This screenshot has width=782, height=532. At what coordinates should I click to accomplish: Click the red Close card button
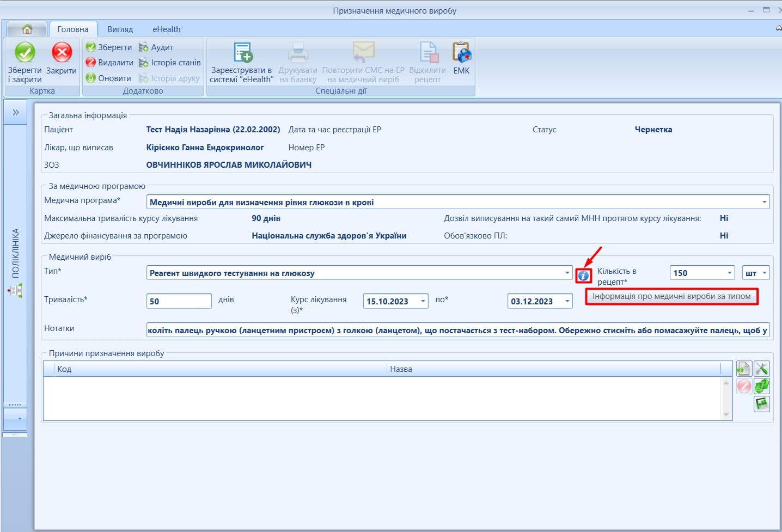[x=62, y=59]
